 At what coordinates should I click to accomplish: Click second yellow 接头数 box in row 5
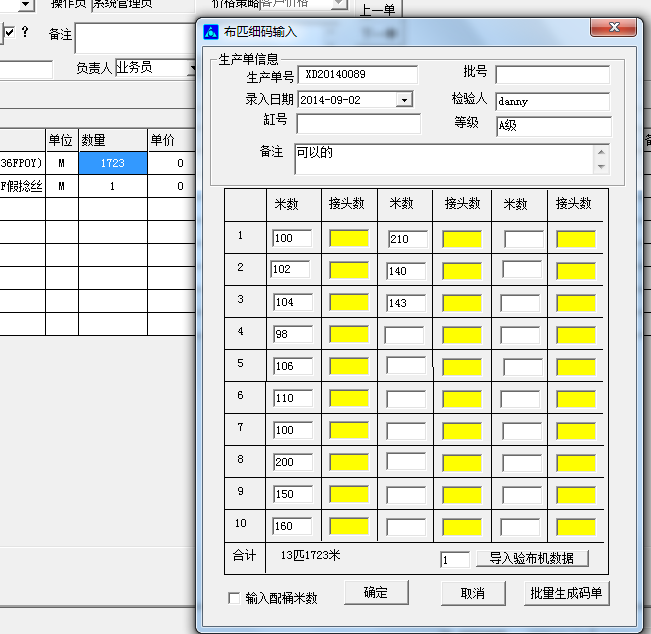(462, 367)
